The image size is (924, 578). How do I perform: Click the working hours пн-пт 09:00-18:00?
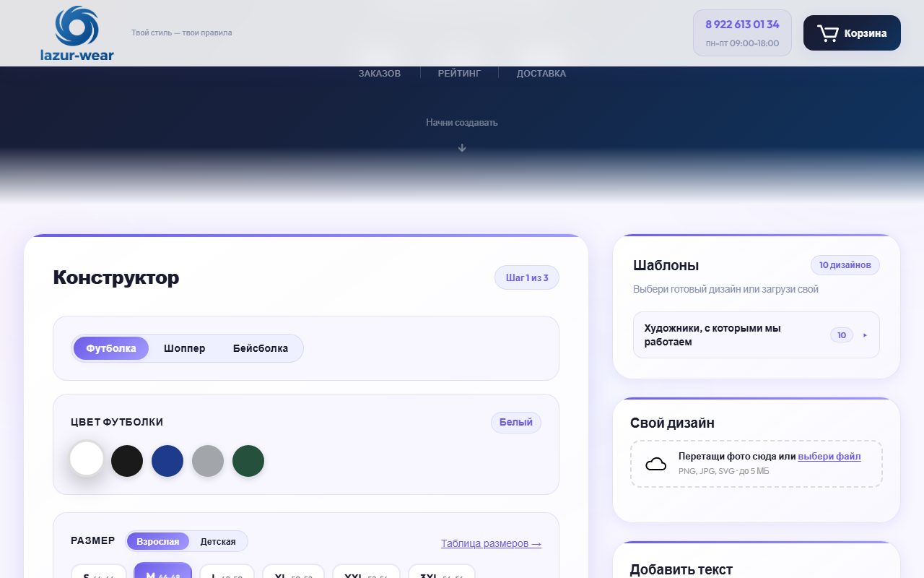(x=742, y=43)
